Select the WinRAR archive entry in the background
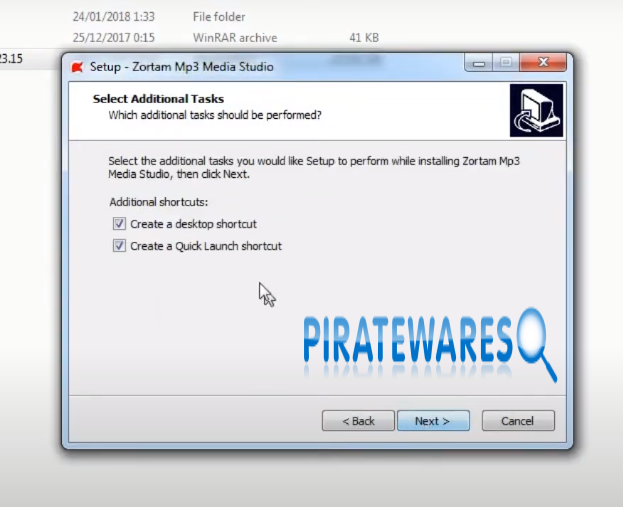This screenshot has width=623, height=507. pos(234,38)
